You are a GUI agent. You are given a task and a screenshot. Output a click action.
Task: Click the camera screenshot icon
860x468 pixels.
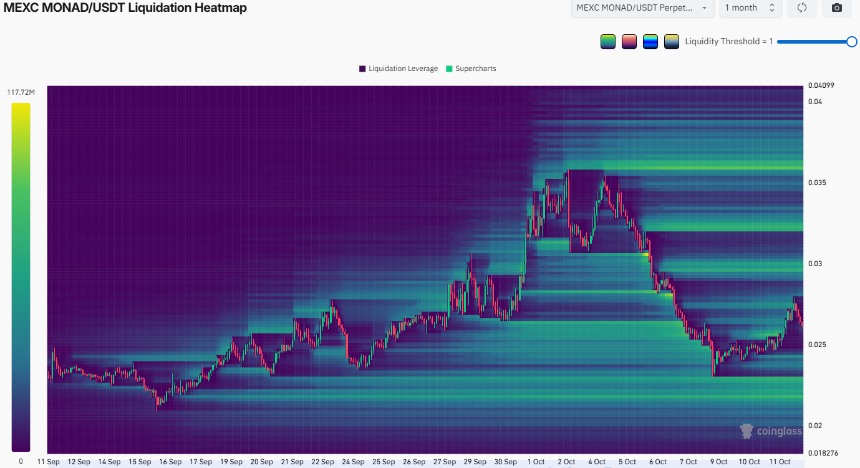pyautogui.click(x=836, y=8)
